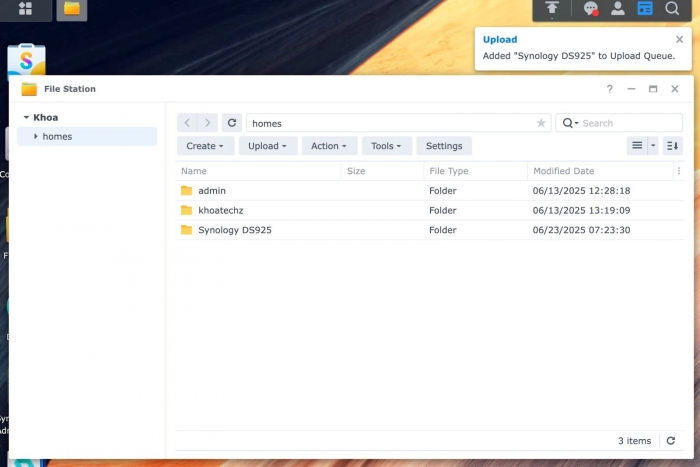Go back with the left arrow button
The image size is (700, 467).
(187, 123)
